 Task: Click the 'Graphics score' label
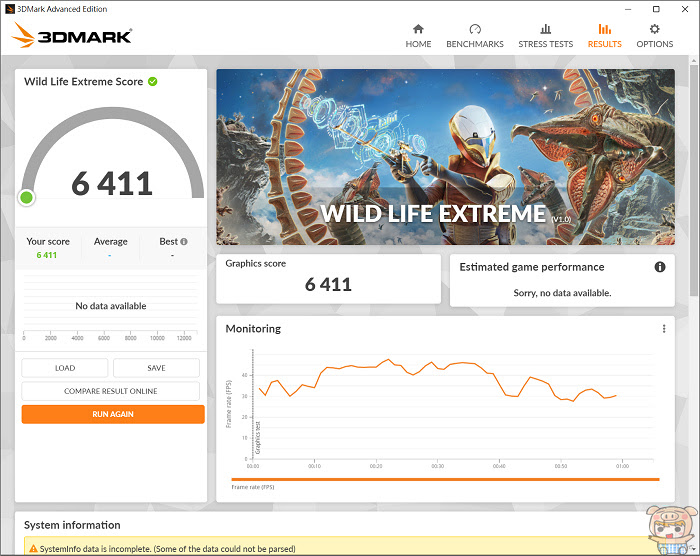(x=255, y=263)
